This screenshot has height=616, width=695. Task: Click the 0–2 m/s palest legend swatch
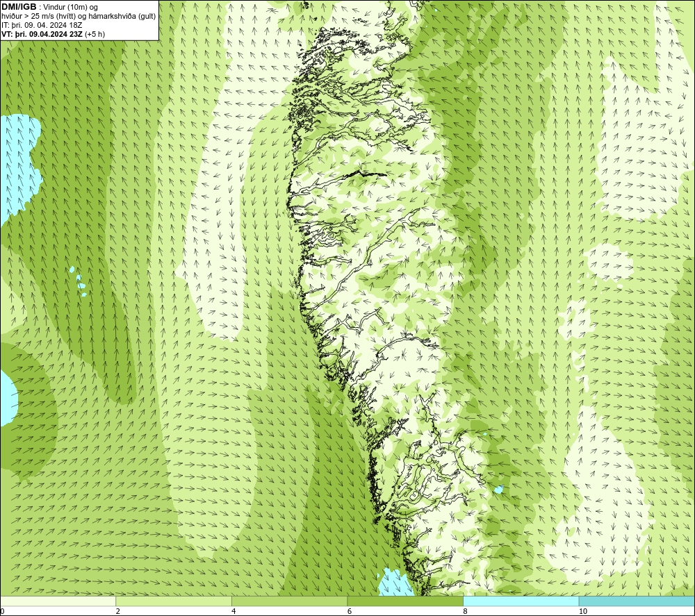pos(58,601)
